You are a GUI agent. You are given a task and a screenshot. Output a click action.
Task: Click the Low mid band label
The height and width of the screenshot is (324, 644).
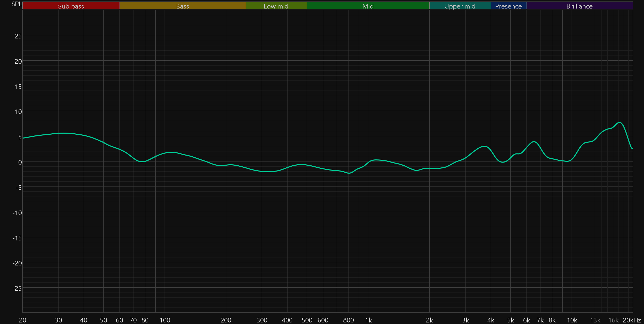[276, 6]
